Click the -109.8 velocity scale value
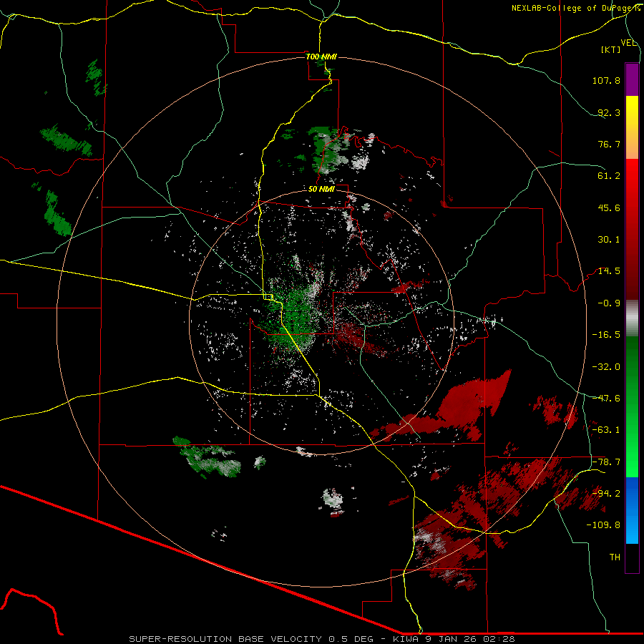This screenshot has width=644, height=644. coord(603,525)
